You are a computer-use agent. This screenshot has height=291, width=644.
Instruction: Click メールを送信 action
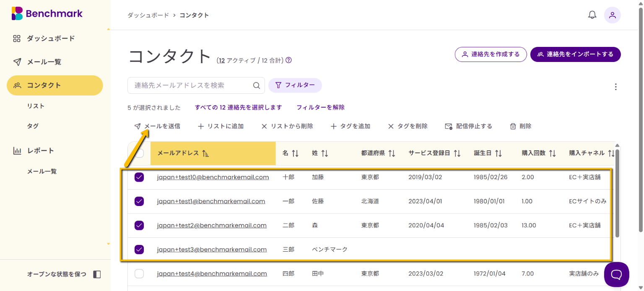pos(157,126)
